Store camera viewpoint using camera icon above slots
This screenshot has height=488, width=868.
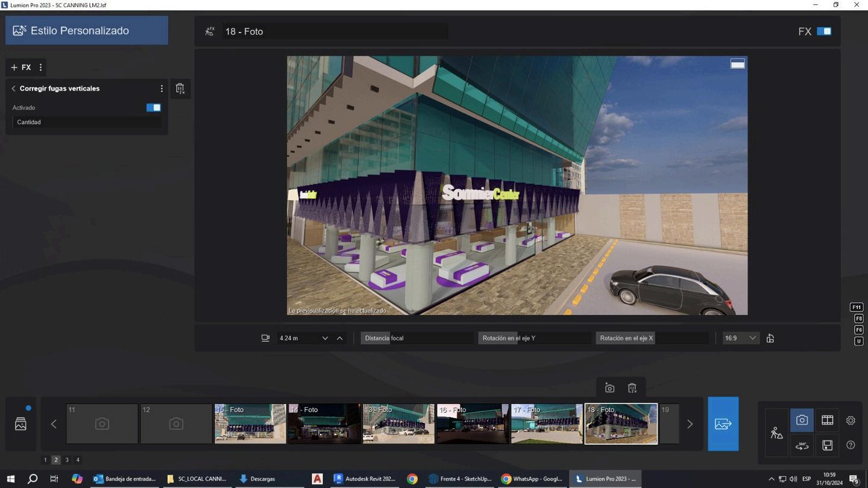[609, 388]
